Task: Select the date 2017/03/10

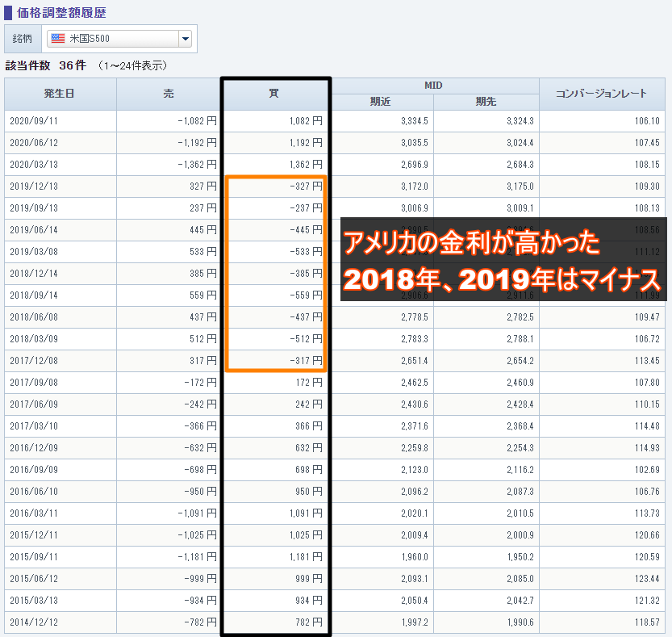Action: point(34,426)
